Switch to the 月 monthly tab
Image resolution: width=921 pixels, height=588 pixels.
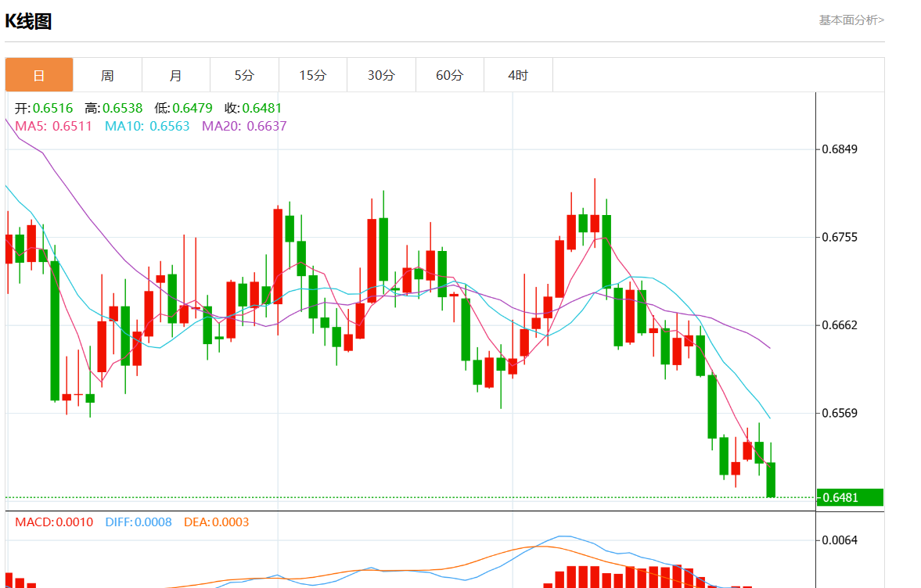coord(175,75)
